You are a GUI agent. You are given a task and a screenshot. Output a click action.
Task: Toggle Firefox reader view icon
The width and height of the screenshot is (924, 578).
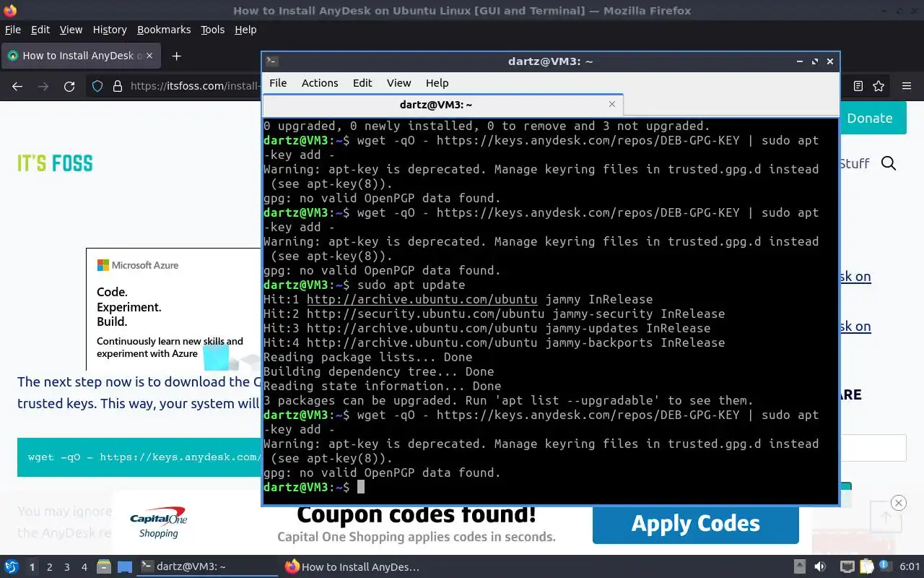click(x=858, y=86)
